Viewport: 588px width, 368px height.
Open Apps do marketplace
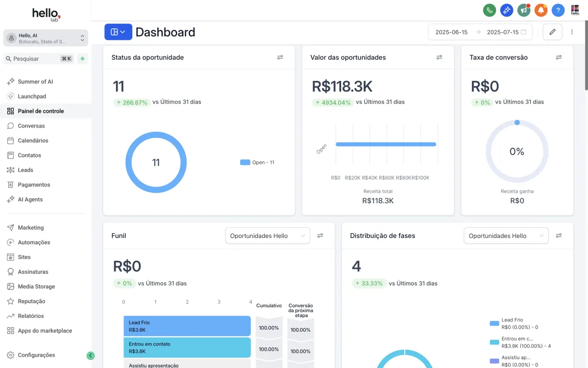click(46, 331)
